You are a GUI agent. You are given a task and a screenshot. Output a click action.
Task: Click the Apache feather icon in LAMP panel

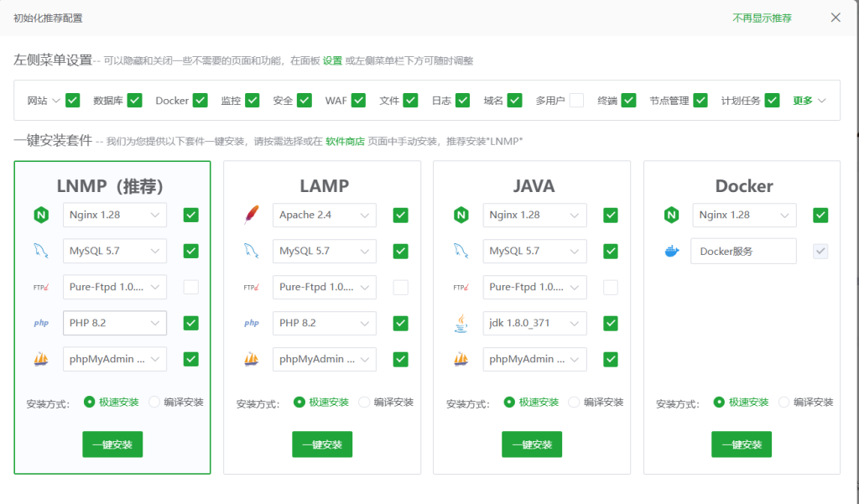coord(251,216)
